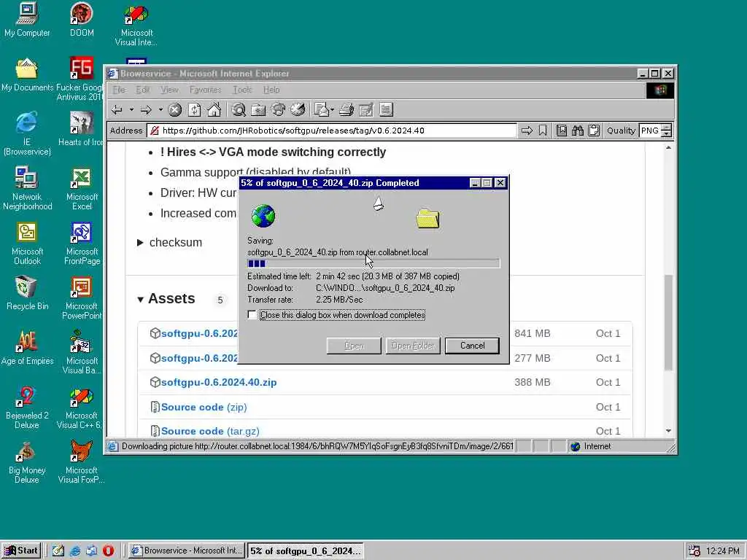This screenshot has width=747, height=560.
Task: Open the Favorites menu
Action: (x=205, y=90)
